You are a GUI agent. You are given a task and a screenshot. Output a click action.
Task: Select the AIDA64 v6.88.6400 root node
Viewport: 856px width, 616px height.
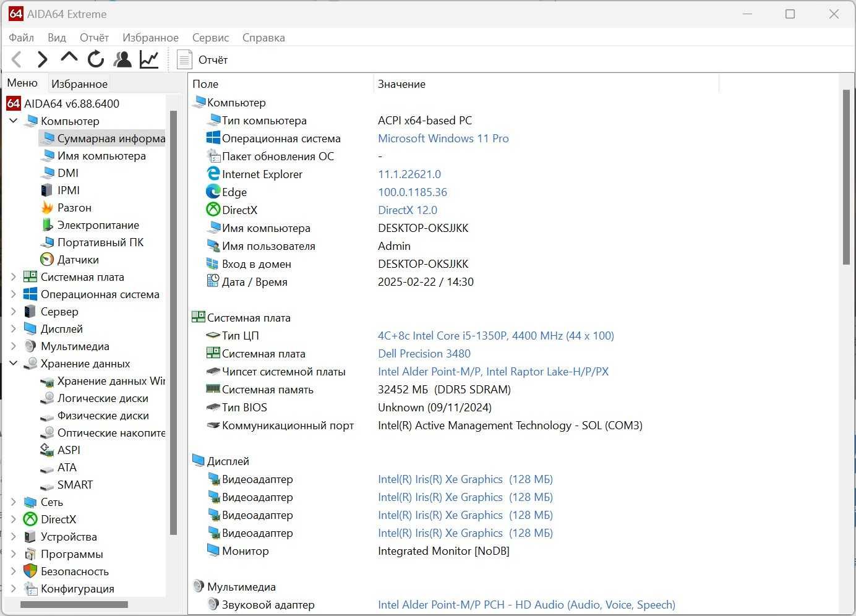72,104
